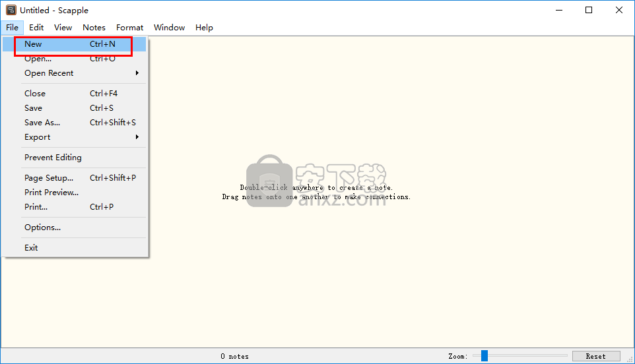
Task: Open the Window menu
Action: [169, 28]
